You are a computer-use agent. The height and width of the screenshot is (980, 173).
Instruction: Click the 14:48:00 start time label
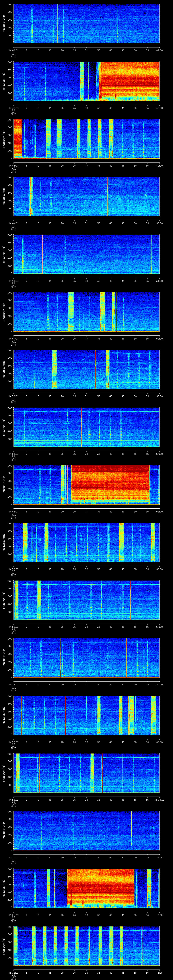pos(13,166)
